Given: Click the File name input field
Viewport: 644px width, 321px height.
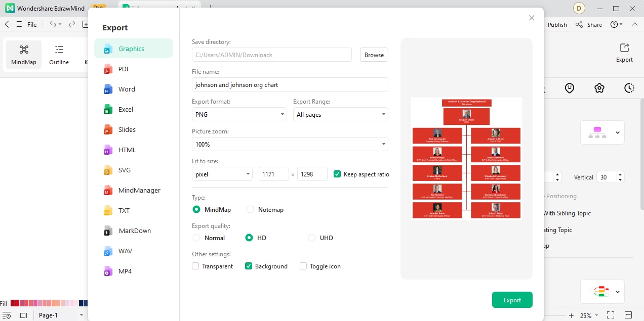Looking at the screenshot, I should (290, 84).
